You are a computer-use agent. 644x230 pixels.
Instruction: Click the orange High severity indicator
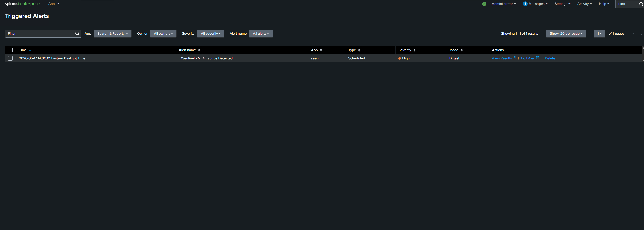(400, 58)
